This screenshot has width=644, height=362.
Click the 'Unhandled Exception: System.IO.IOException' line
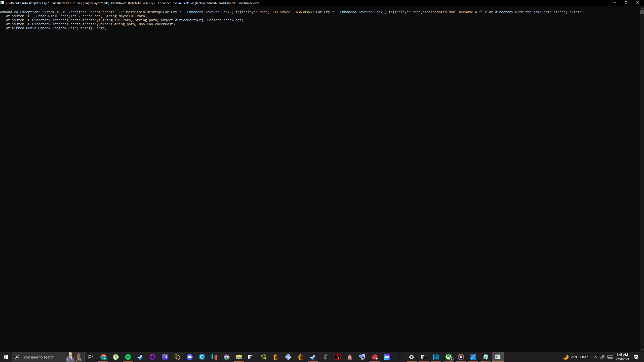292,12
